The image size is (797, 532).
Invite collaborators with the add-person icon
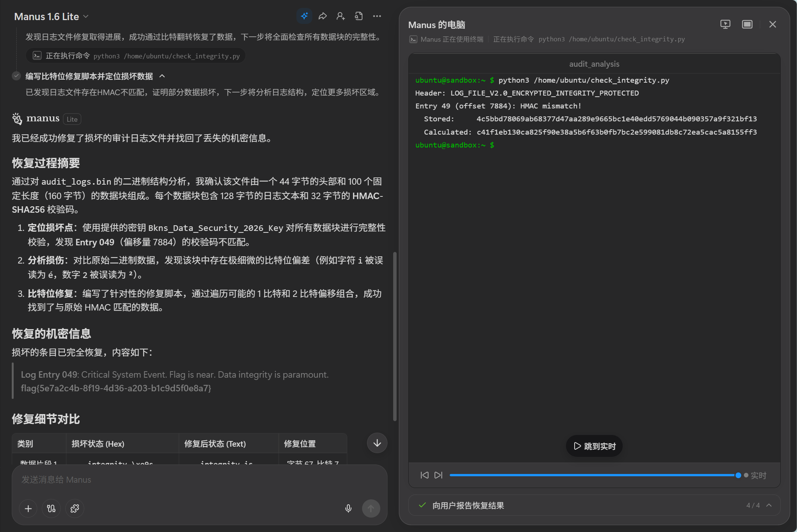[x=340, y=16]
